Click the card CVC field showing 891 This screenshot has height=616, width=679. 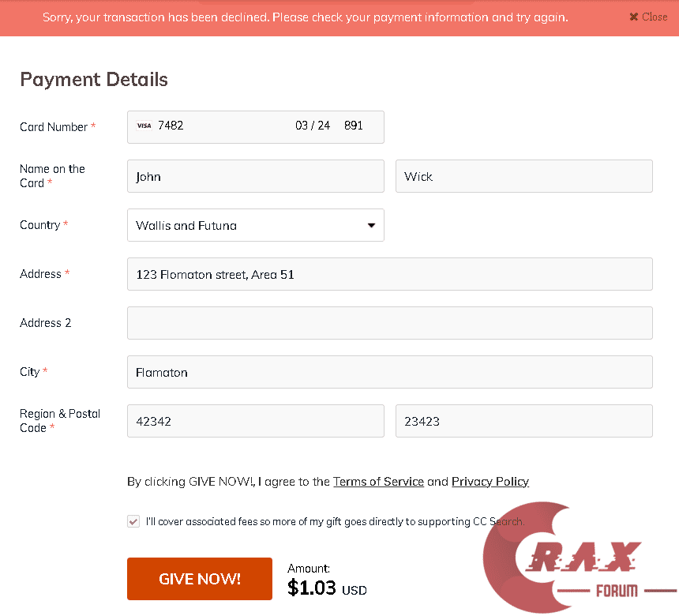pos(354,126)
